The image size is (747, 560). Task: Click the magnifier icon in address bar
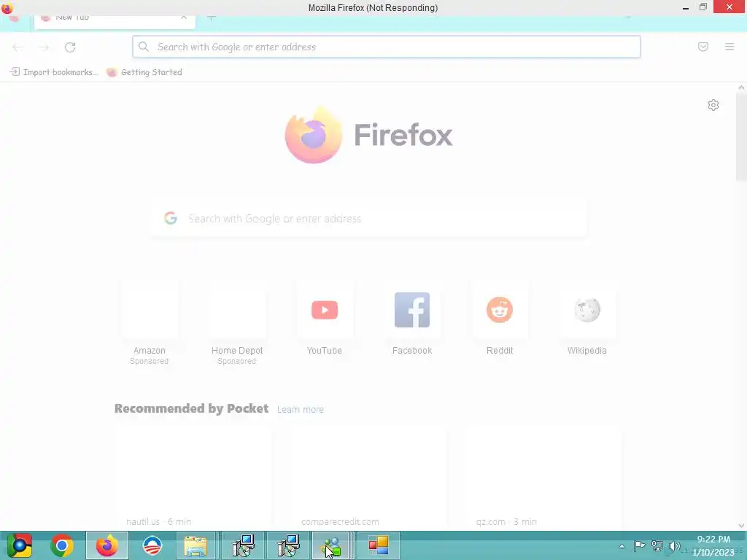(x=144, y=47)
